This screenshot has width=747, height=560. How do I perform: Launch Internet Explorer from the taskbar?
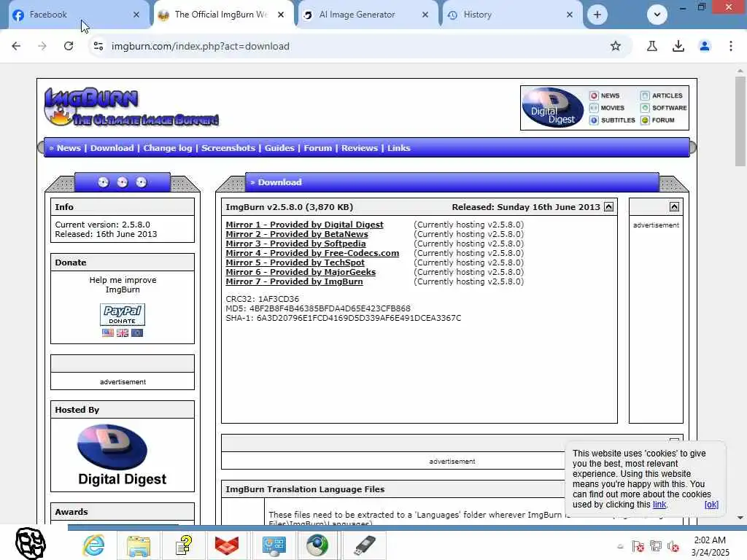pos(93,545)
